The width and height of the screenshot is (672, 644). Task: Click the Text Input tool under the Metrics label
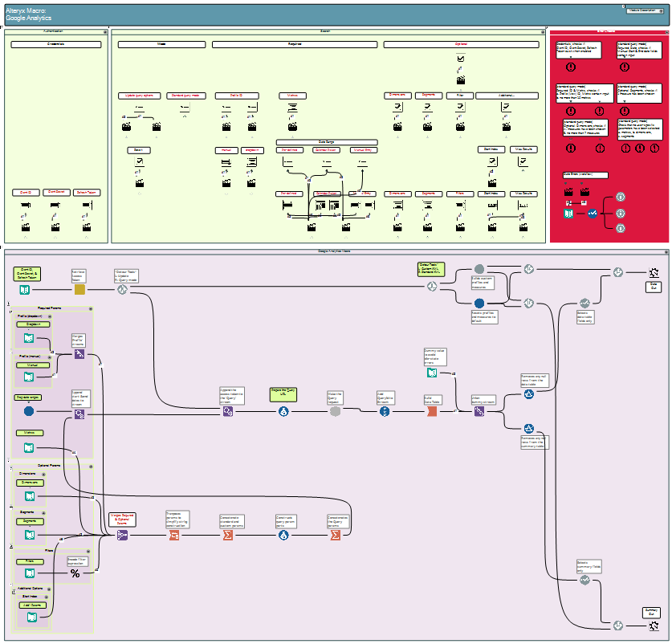pyautogui.click(x=29, y=447)
